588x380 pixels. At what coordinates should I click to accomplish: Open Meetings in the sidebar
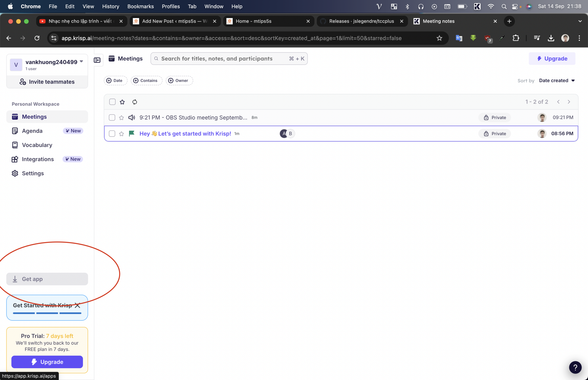pyautogui.click(x=47, y=117)
